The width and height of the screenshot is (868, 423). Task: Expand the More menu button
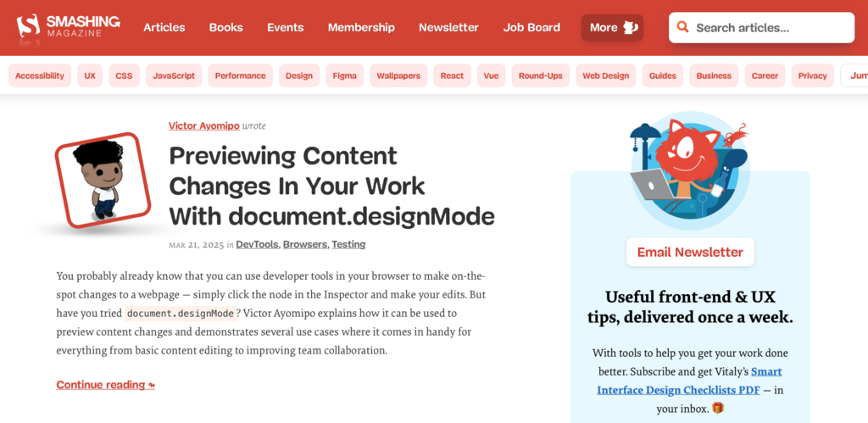click(612, 28)
